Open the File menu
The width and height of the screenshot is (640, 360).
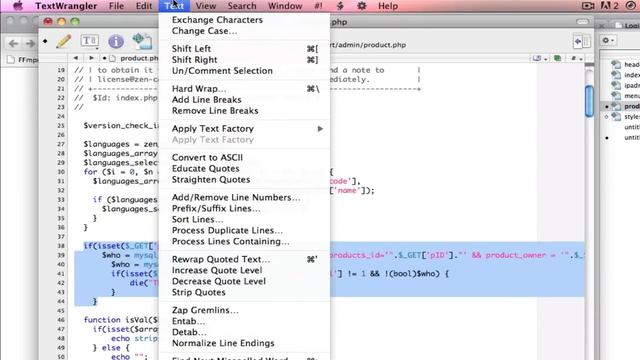tap(116, 6)
